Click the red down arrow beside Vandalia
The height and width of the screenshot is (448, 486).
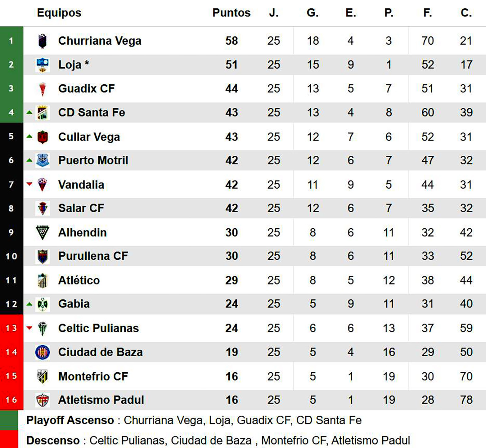pos(29,184)
